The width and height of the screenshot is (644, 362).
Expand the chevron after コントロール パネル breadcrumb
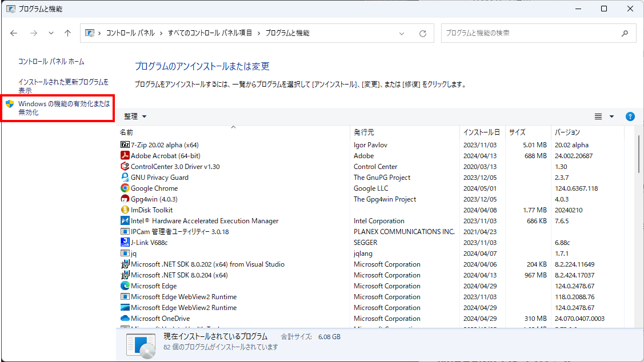tap(161, 33)
